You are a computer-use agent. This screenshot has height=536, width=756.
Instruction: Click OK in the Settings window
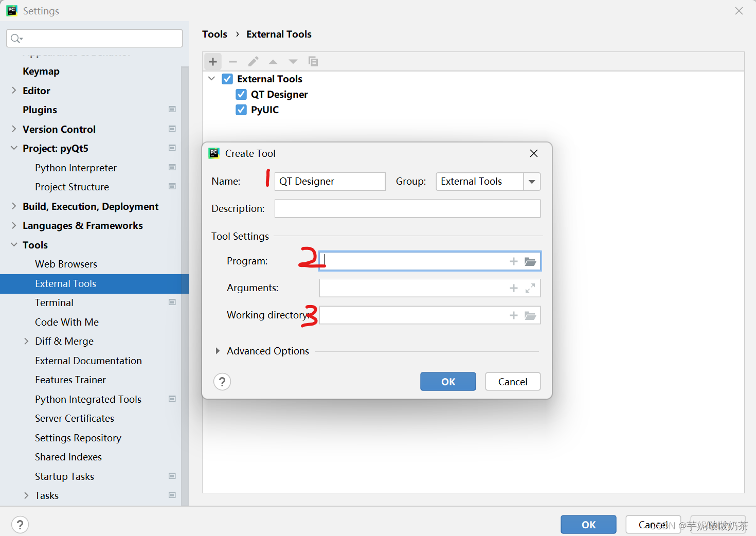pyautogui.click(x=588, y=525)
